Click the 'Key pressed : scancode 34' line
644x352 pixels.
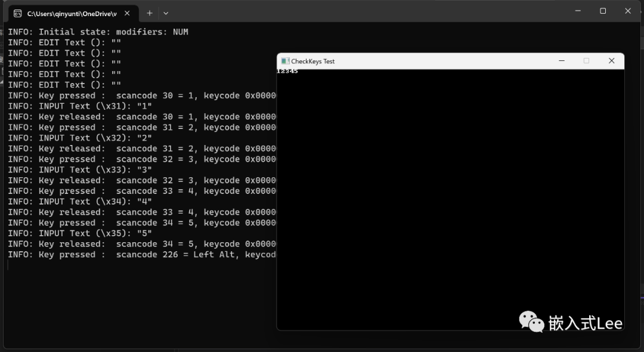tap(142, 223)
